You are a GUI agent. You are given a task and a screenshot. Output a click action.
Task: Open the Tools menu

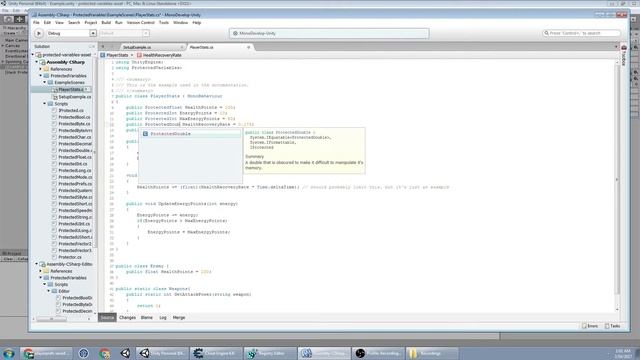(164, 22)
